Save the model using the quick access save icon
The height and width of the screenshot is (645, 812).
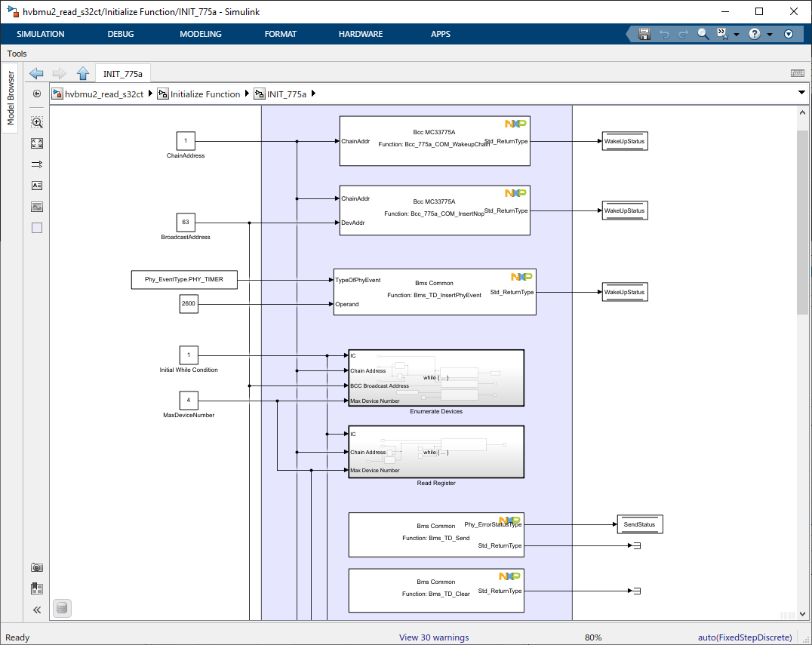[x=642, y=33]
